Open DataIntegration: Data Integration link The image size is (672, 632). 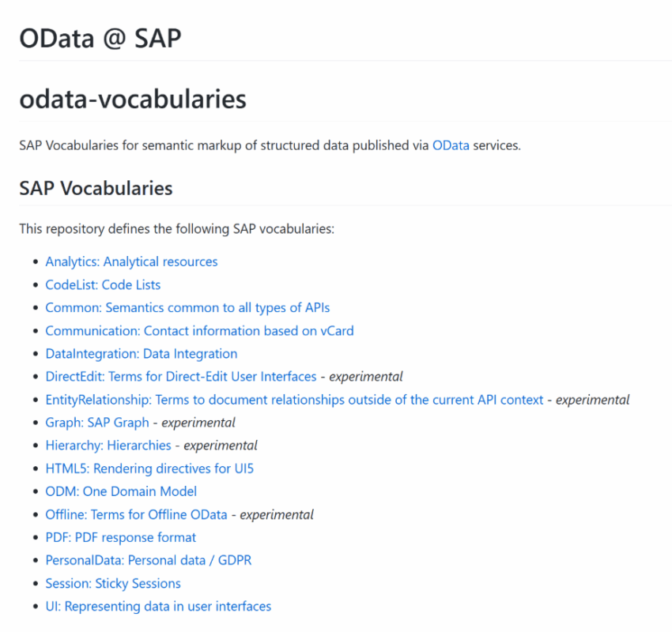(x=142, y=354)
